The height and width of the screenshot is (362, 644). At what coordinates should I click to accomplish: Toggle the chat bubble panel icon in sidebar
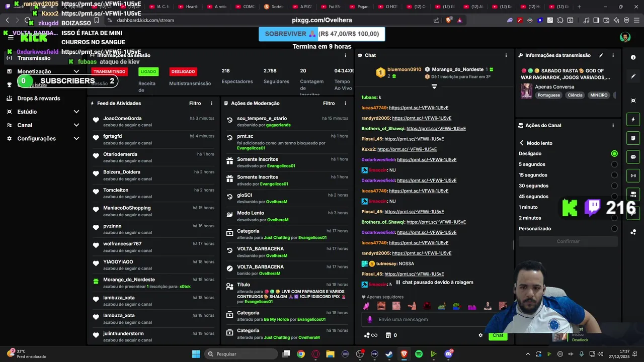pos(633,157)
